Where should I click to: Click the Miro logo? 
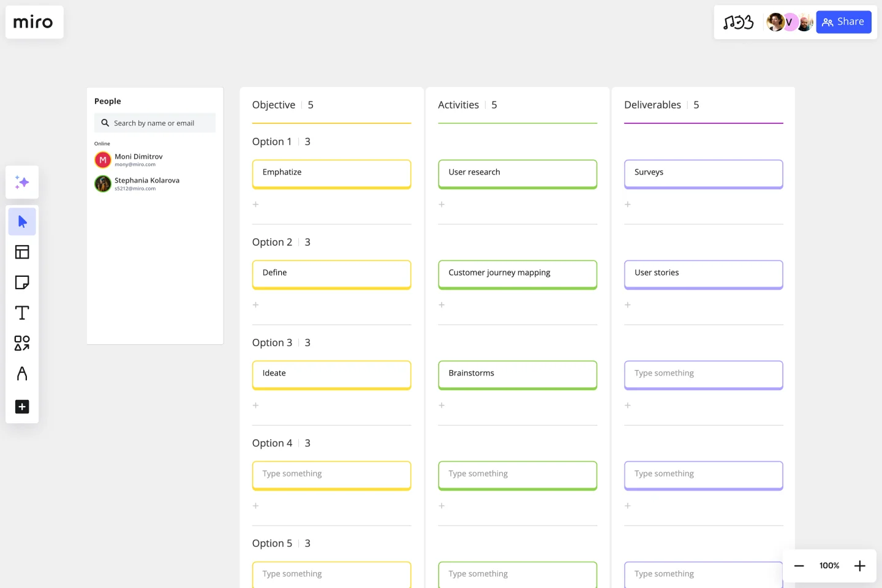(33, 22)
